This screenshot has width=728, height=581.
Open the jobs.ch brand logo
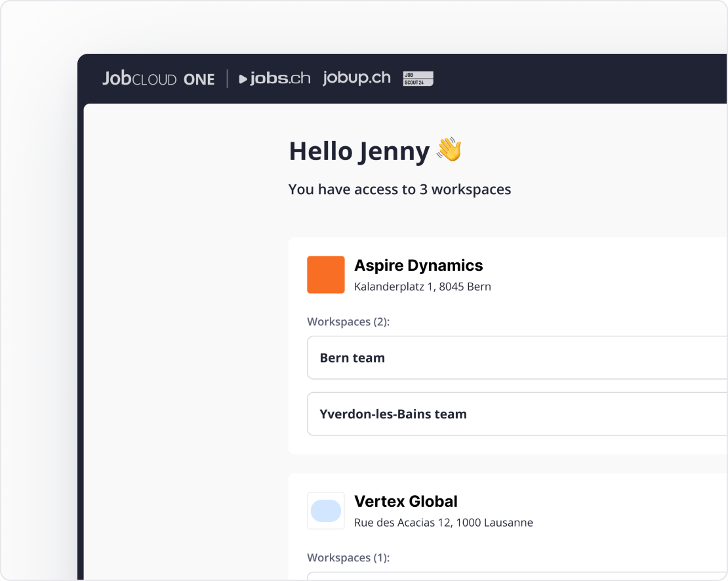(275, 79)
